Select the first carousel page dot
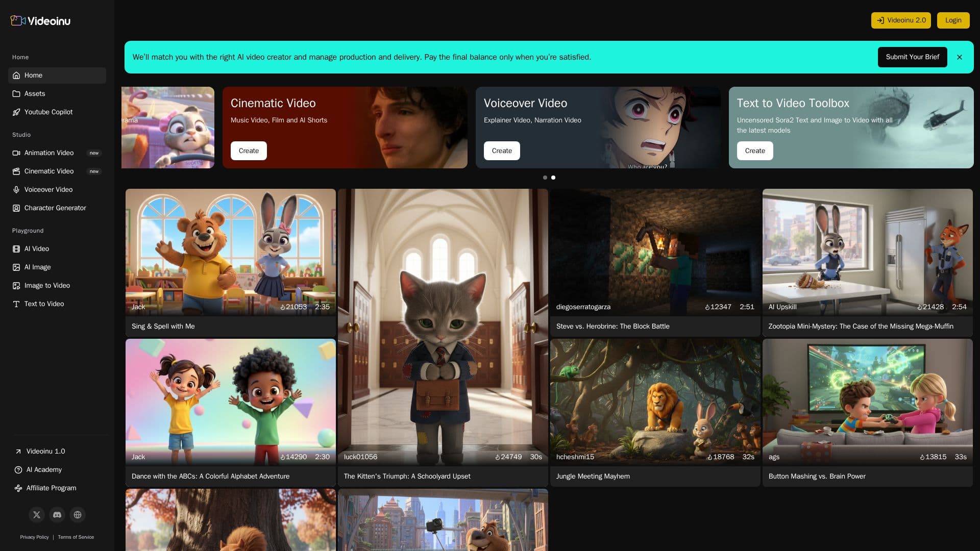This screenshot has width=980, height=551. click(x=545, y=178)
